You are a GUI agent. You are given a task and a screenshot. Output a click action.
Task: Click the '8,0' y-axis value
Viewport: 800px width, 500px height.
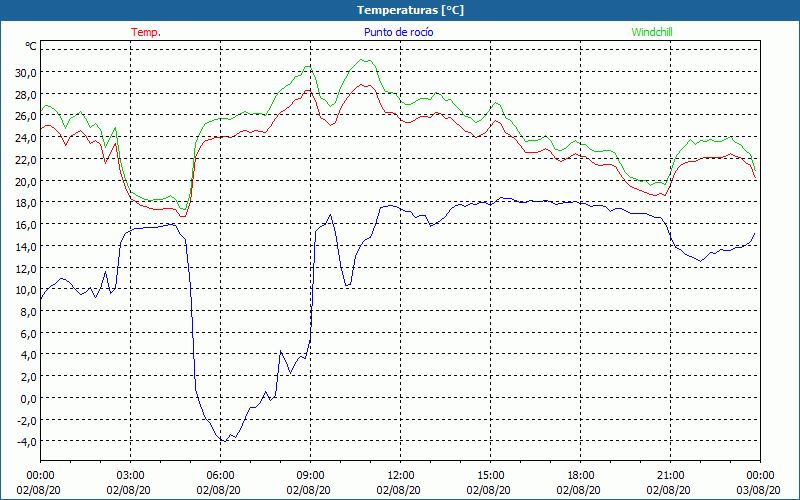coord(28,312)
